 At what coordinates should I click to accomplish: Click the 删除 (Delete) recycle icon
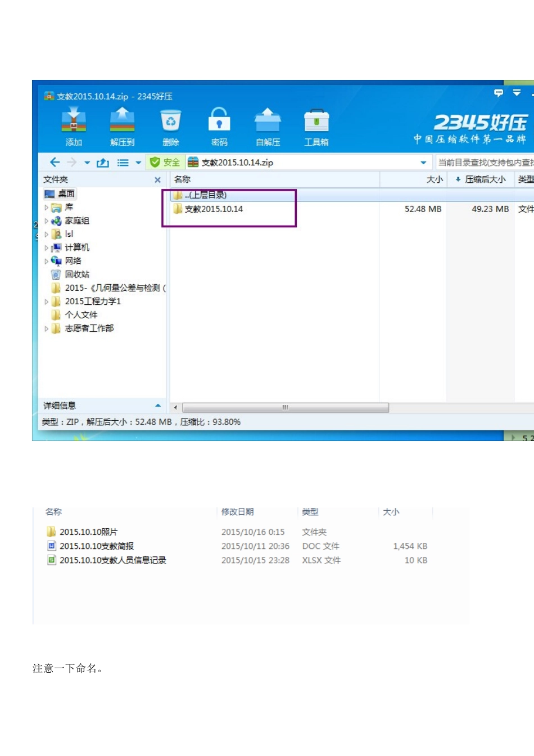point(170,127)
